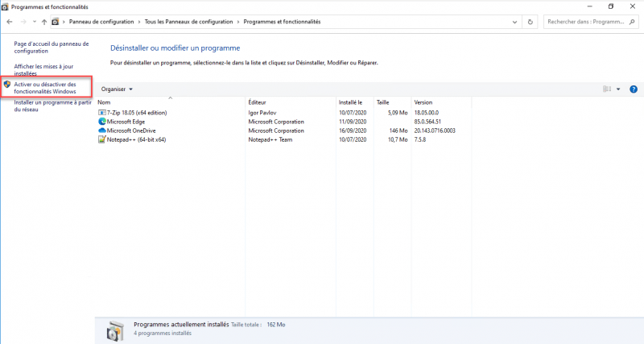Expand address bar history dropdown
Screen dimensions: 644x344
514,23
